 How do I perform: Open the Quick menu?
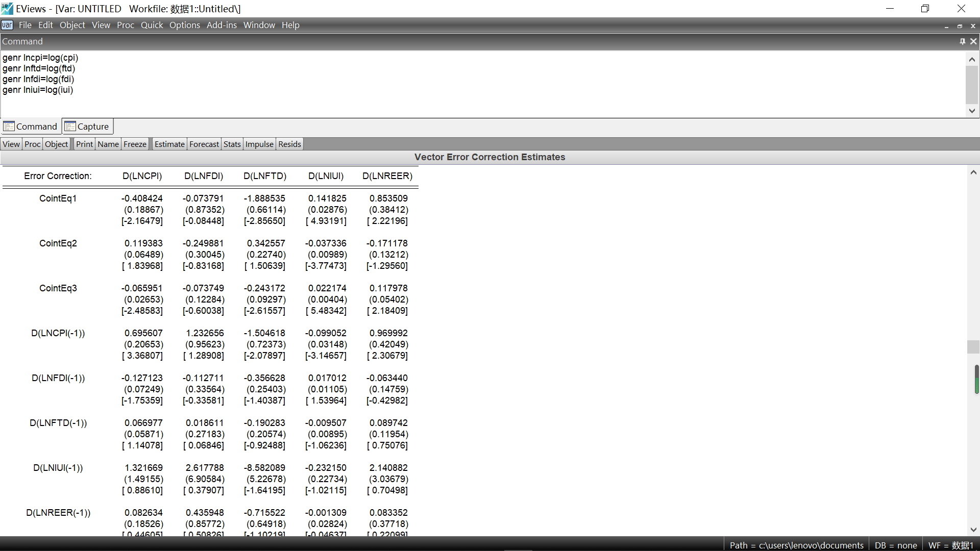tap(152, 25)
